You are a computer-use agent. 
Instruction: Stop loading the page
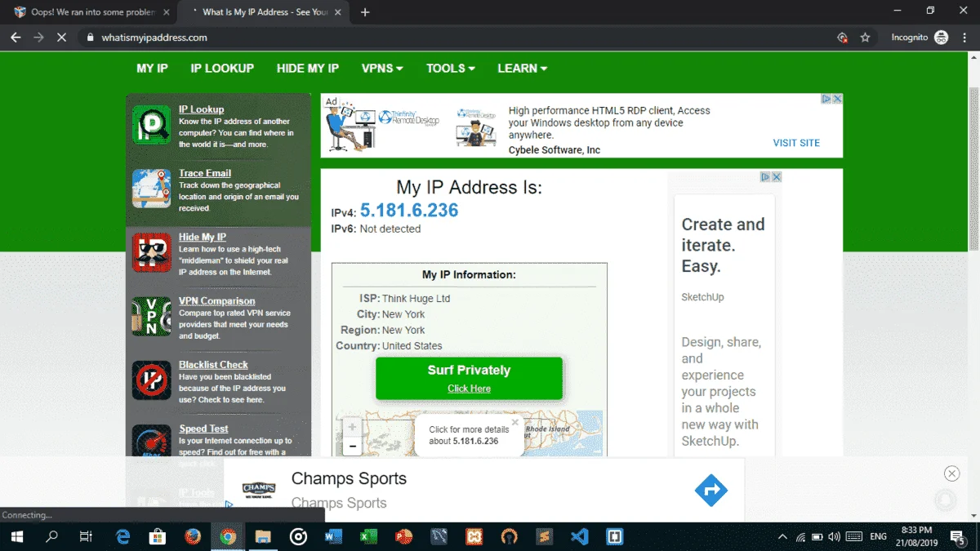(x=62, y=38)
